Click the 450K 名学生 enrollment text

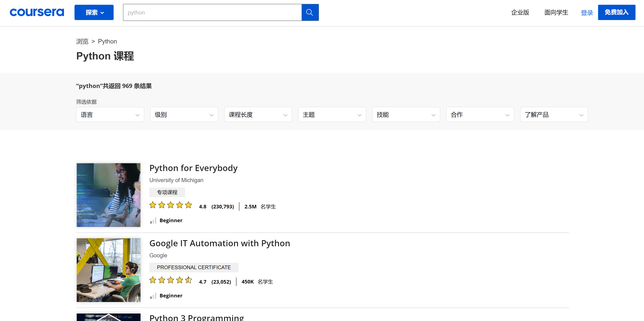257,282
